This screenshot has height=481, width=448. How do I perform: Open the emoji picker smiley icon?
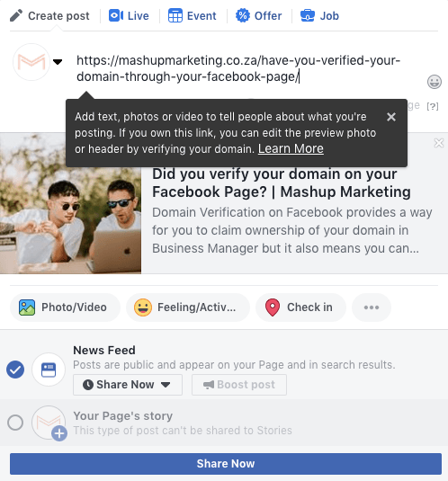click(x=435, y=82)
